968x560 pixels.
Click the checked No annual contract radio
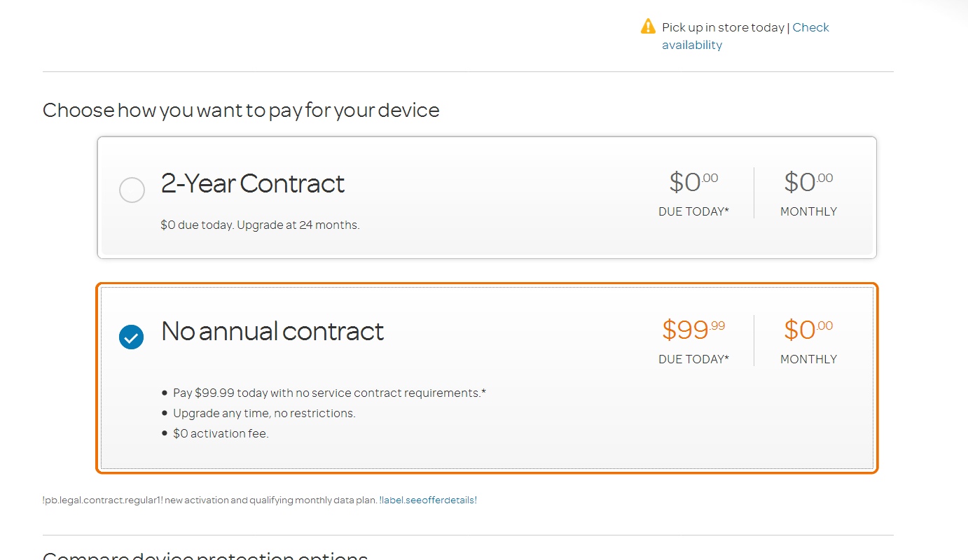point(132,337)
